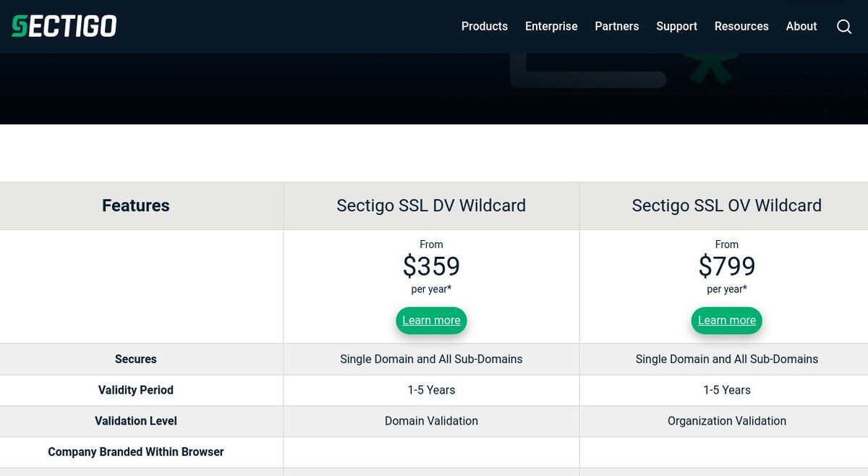This screenshot has width=868, height=476.
Task: Click Learn more under DV Wildcard $359
Action: (431, 320)
